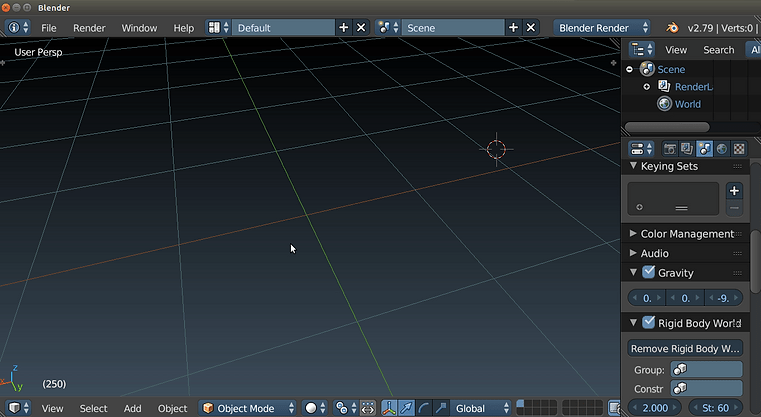This screenshot has height=417, width=761.
Task: Collapse the Scene tree node
Action: (629, 69)
